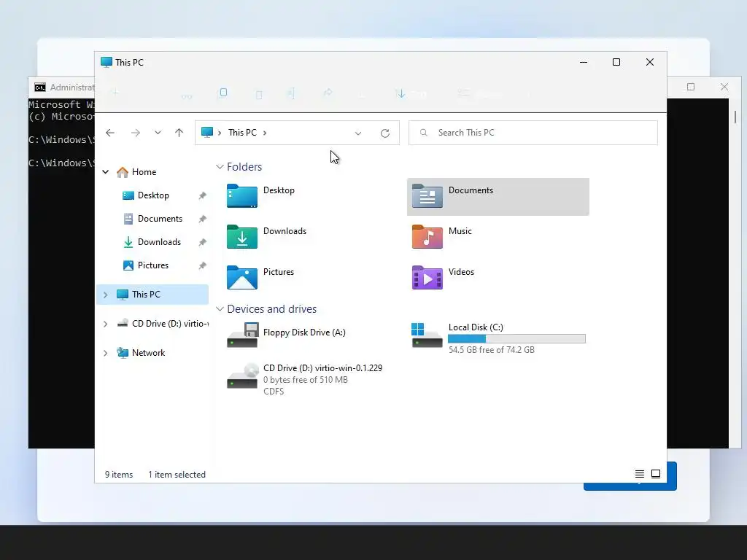
Task: Click the faded Sort arrow in toolbar
Action: click(400, 93)
